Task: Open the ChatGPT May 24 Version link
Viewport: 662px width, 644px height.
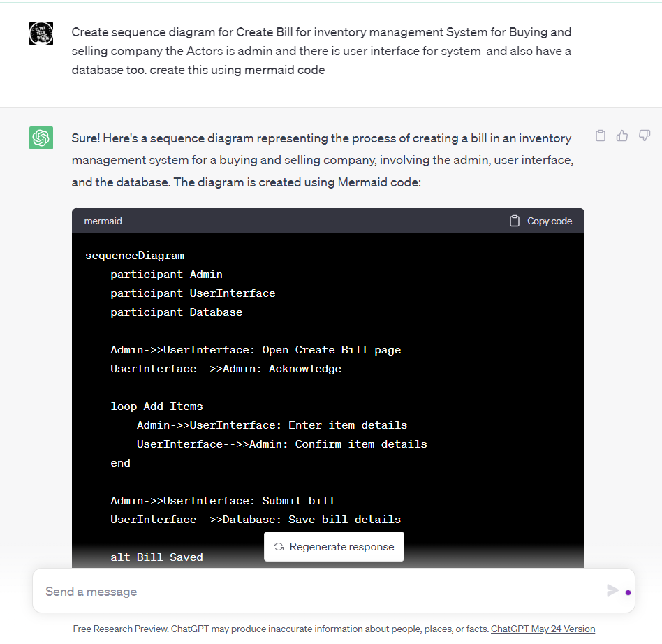Action: tap(543, 629)
